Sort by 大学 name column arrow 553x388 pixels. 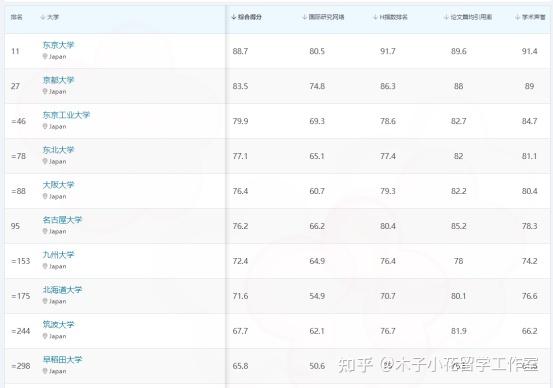[43, 17]
